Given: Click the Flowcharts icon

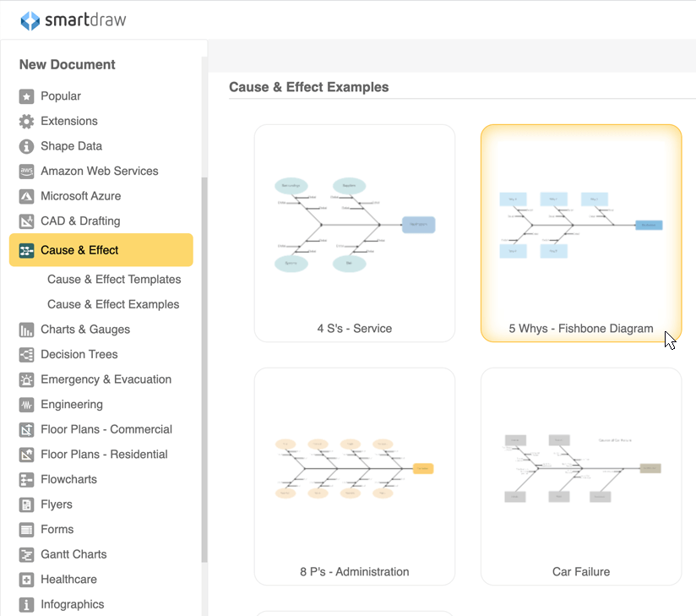Looking at the screenshot, I should (27, 480).
